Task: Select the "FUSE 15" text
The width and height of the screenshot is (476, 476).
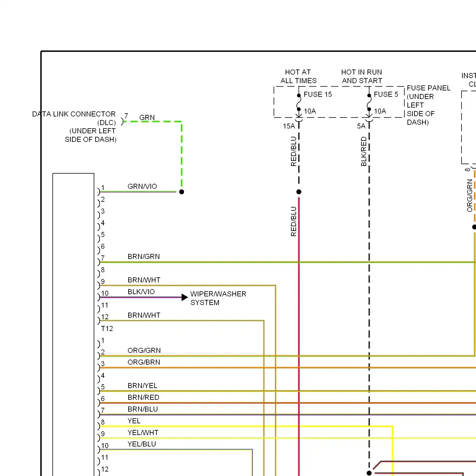Action: click(318, 94)
